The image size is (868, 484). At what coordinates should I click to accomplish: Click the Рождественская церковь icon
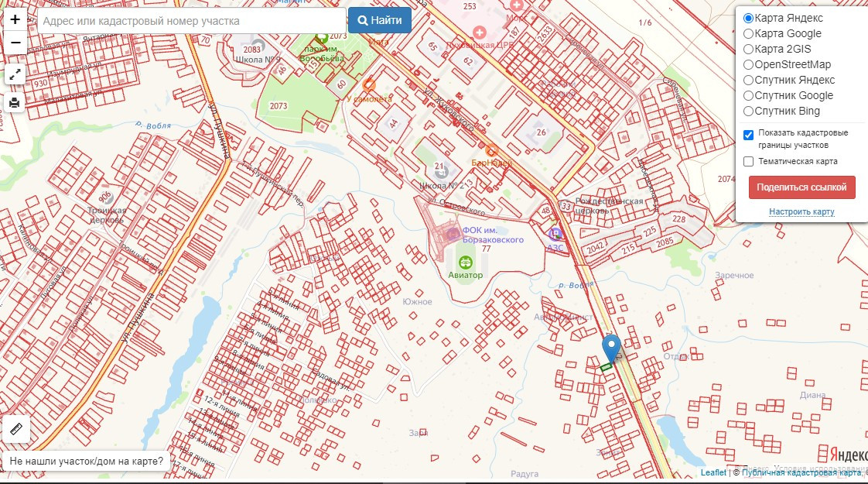[x=566, y=206]
